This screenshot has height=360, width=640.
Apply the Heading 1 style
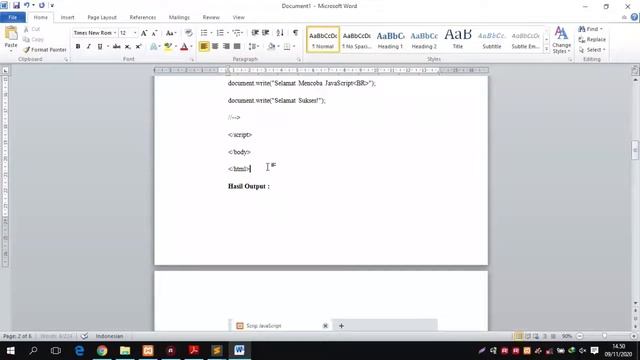click(x=391, y=40)
